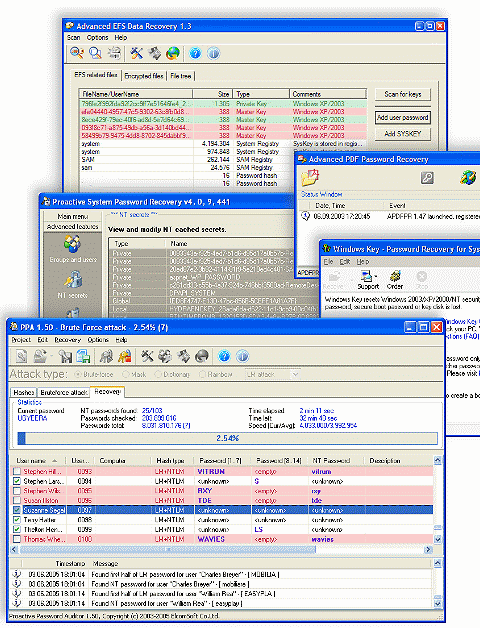The image size is (480, 628).
Task: Switch to the Hashes tab in PPA
Action: coord(23,392)
